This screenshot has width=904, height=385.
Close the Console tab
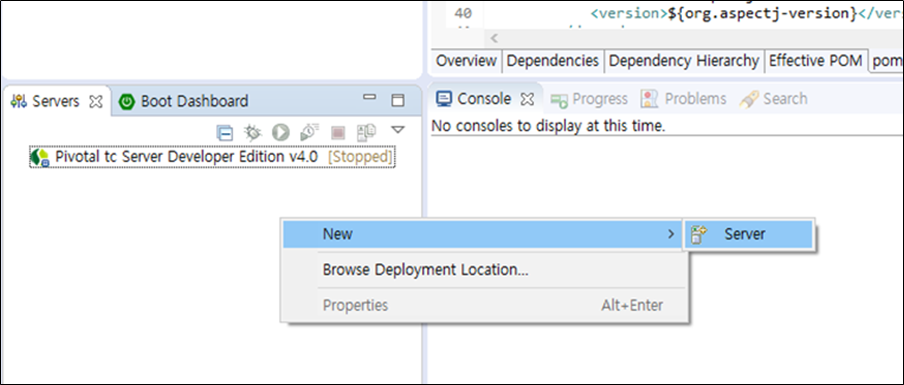click(x=527, y=99)
